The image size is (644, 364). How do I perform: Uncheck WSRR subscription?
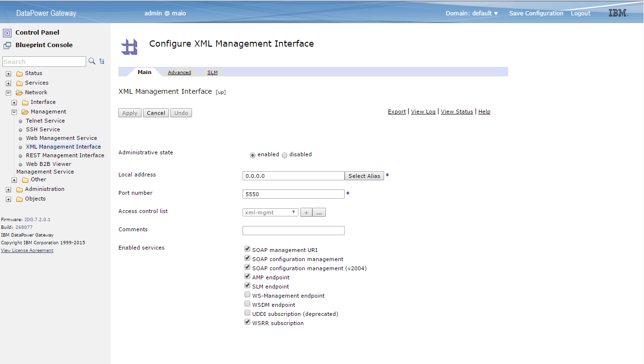coord(247,322)
